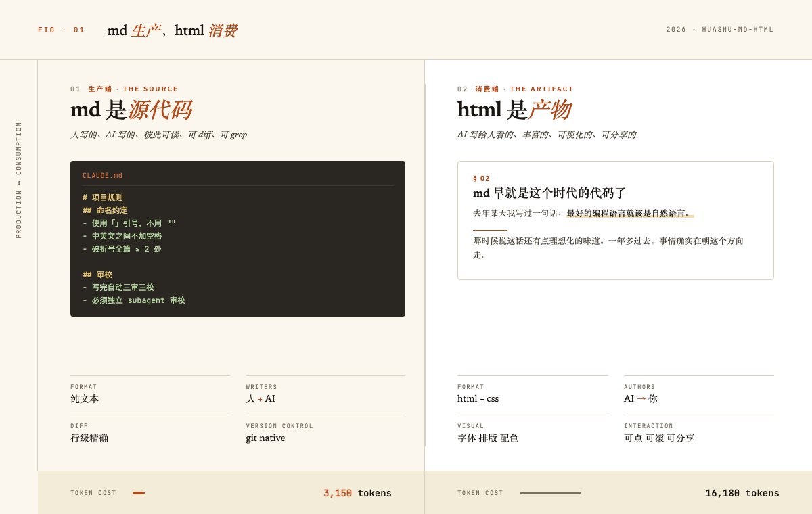The image size is (812, 514).
Task: Click the highlighted phrase 最好的编程语言就该是自然语言
Action: coord(630,213)
